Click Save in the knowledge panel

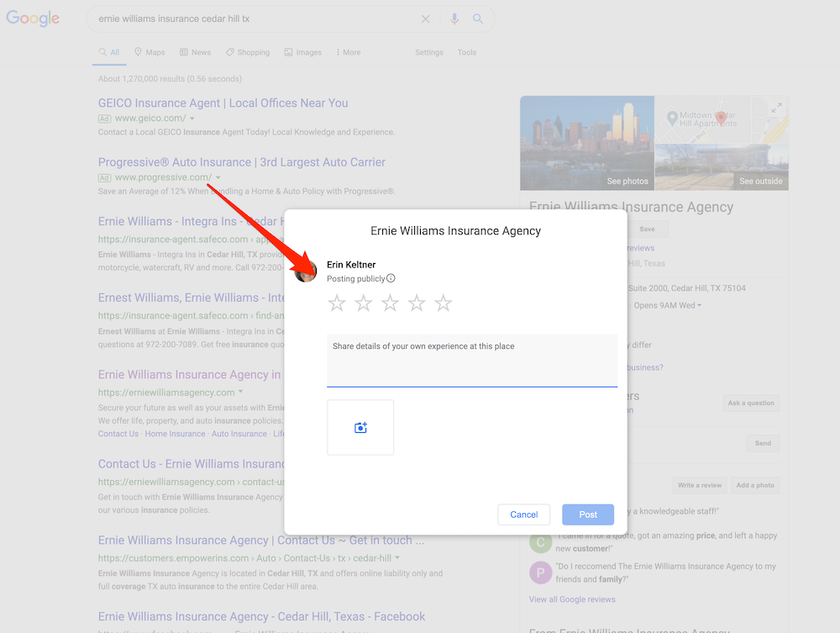(x=647, y=229)
